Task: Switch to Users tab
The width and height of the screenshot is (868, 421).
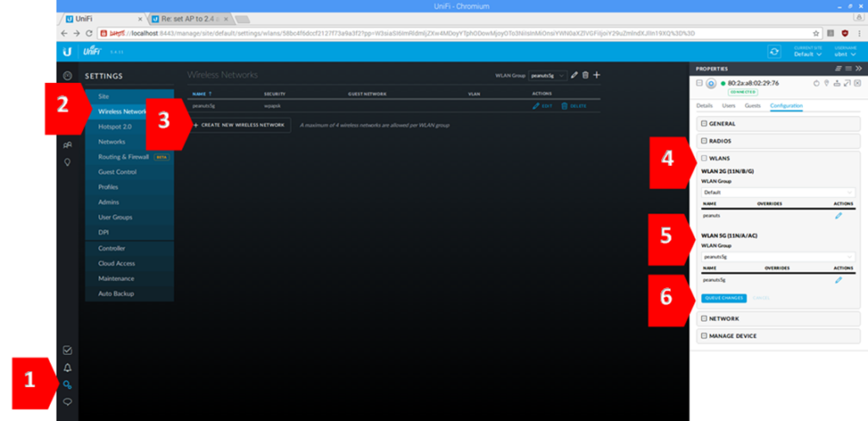Action: [729, 105]
